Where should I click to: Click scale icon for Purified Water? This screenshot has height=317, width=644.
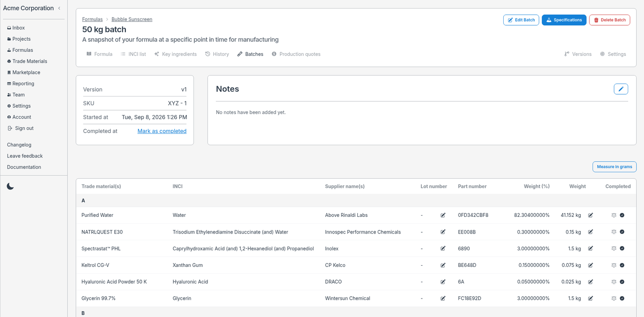pyautogui.click(x=614, y=215)
